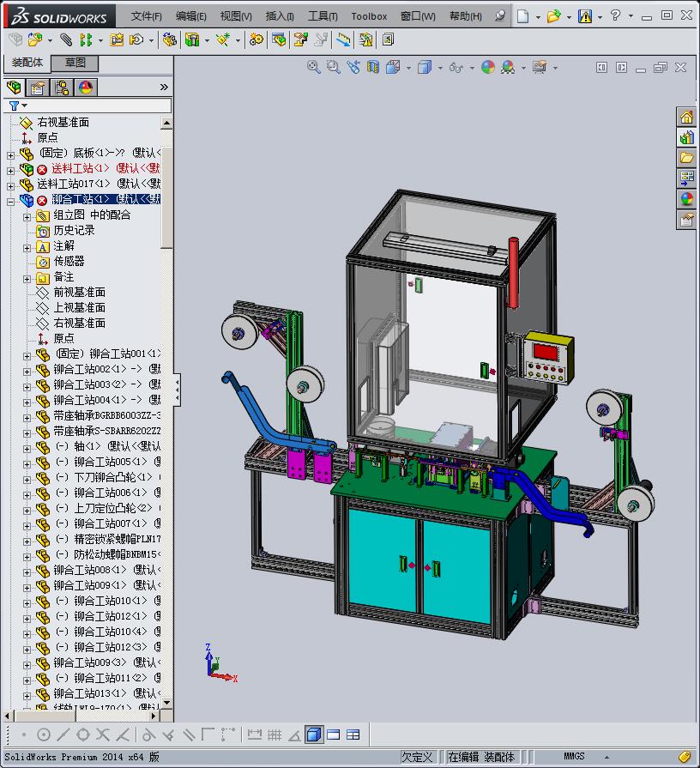Open the DisplayManager tab

[x=86, y=88]
